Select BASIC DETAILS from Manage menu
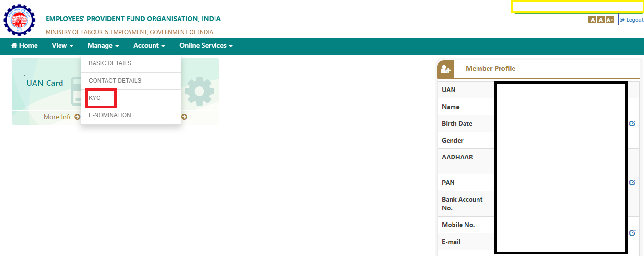Viewport: 644px width, 256px height. (131, 63)
